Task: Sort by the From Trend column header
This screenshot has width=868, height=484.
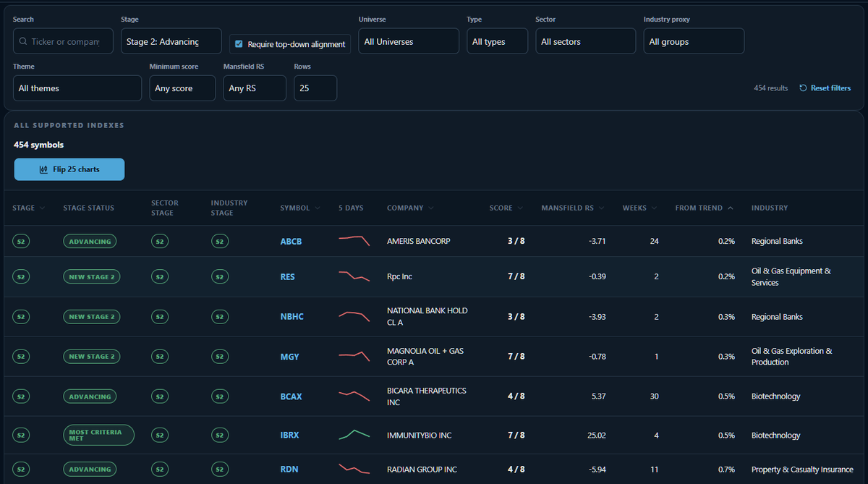Action: 704,208
